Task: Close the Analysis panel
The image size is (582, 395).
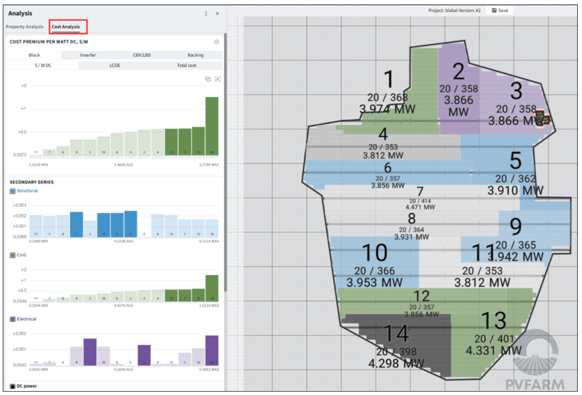Action: [217, 13]
